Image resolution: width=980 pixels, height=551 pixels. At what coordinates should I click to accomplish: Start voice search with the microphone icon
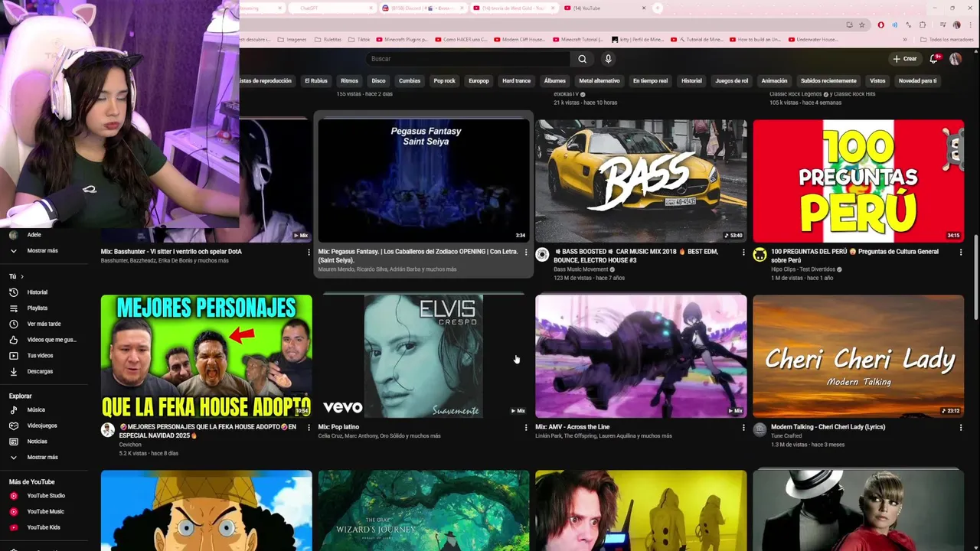pyautogui.click(x=608, y=59)
